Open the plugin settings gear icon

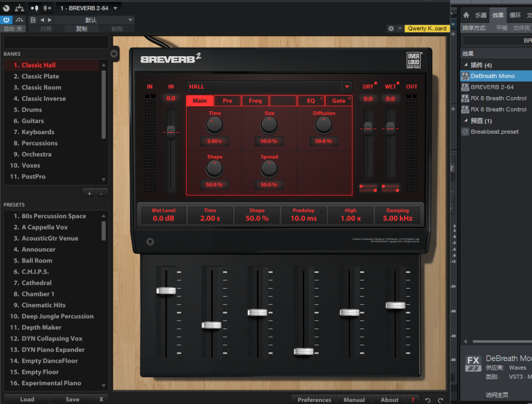(391, 29)
